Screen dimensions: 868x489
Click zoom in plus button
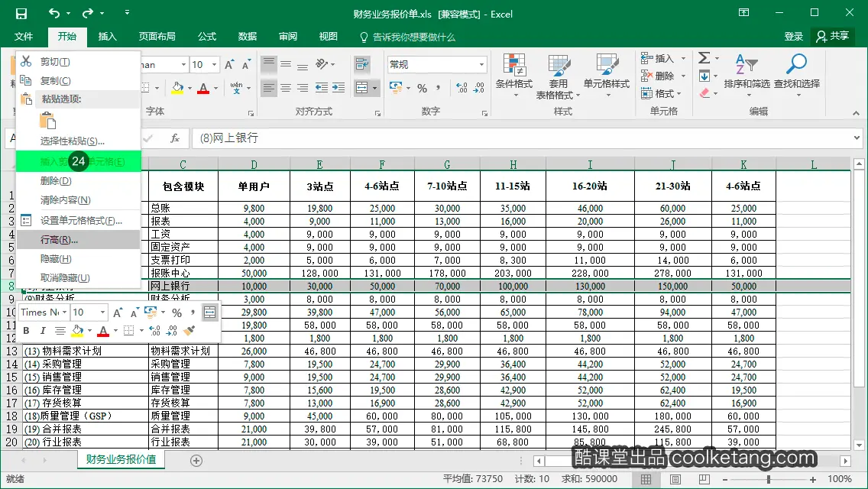[x=813, y=480]
